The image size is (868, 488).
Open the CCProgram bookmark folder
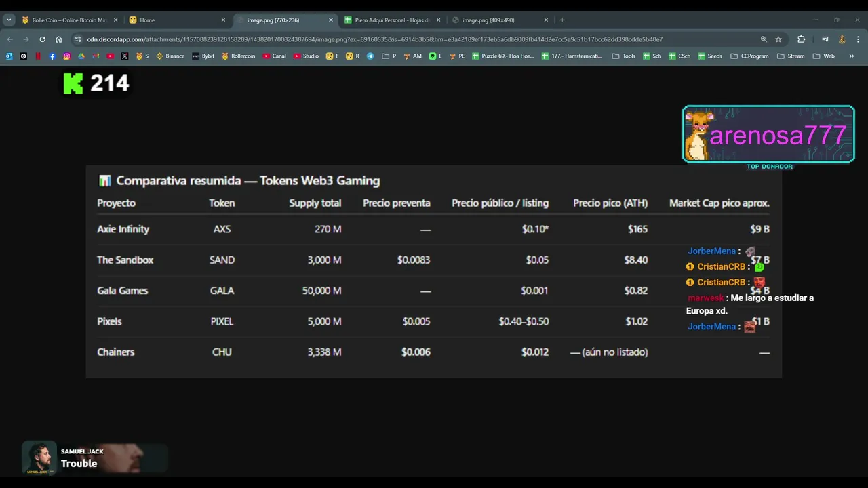(749, 56)
